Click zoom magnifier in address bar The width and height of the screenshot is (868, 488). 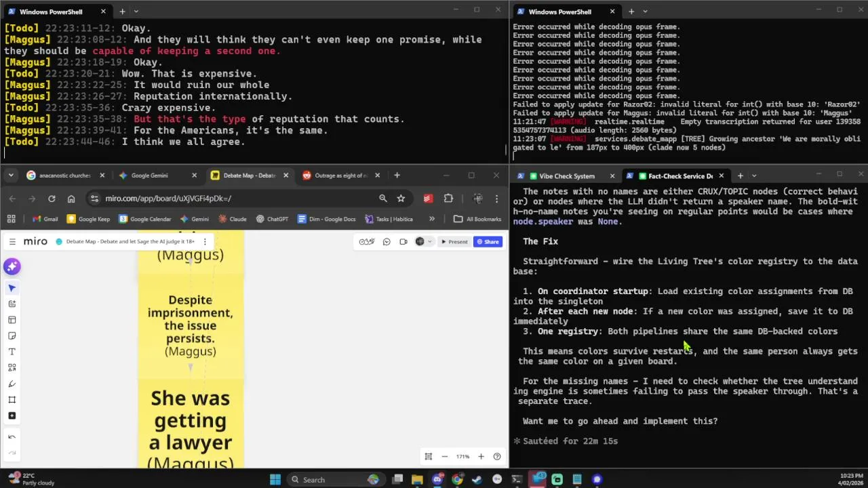[383, 199]
